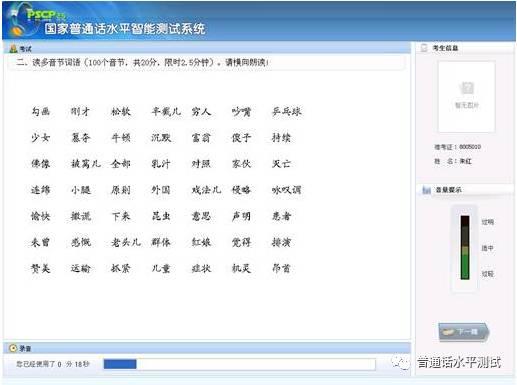Image resolution: width=517 pixels, height=385 pixels.
Task: Click the word 乳汁
Action: [161, 164]
